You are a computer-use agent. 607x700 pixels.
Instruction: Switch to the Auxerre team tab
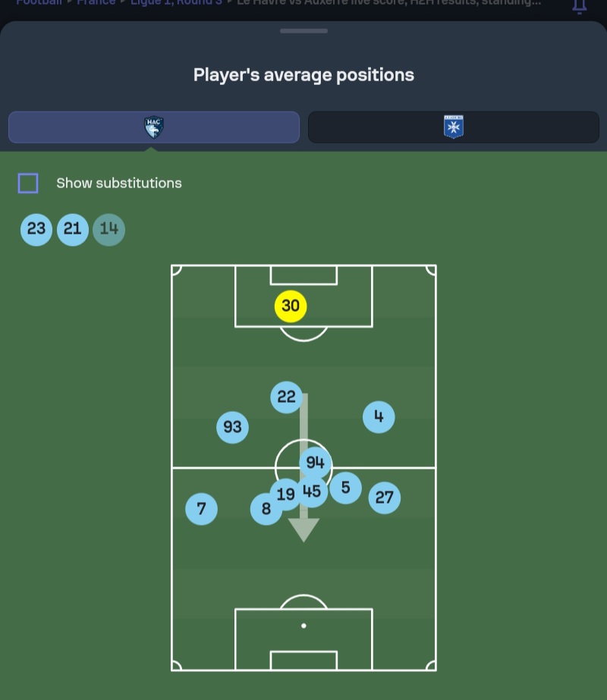point(453,127)
